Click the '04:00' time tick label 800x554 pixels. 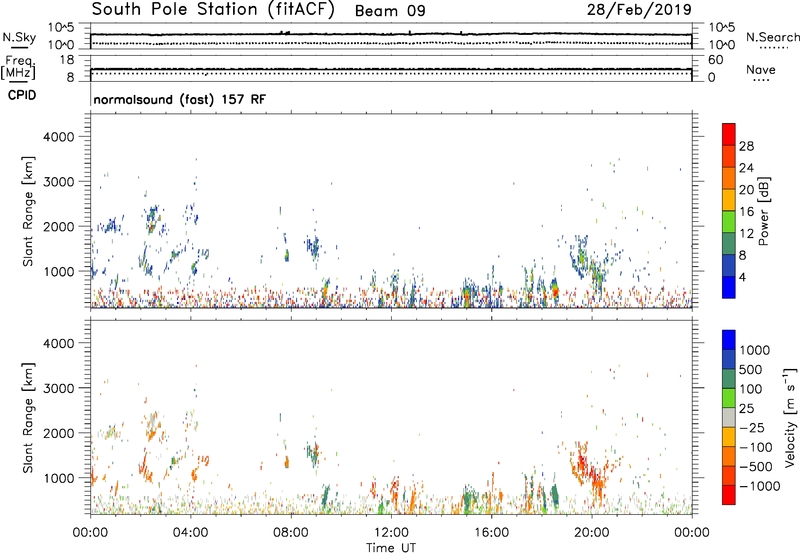point(190,533)
